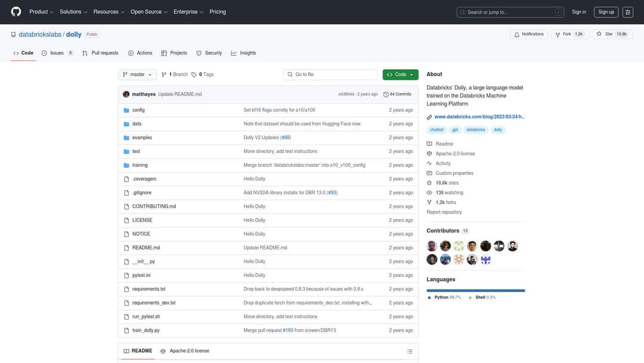Click the Sign in link
Screen dimensions: 644x363
(x=578, y=12)
